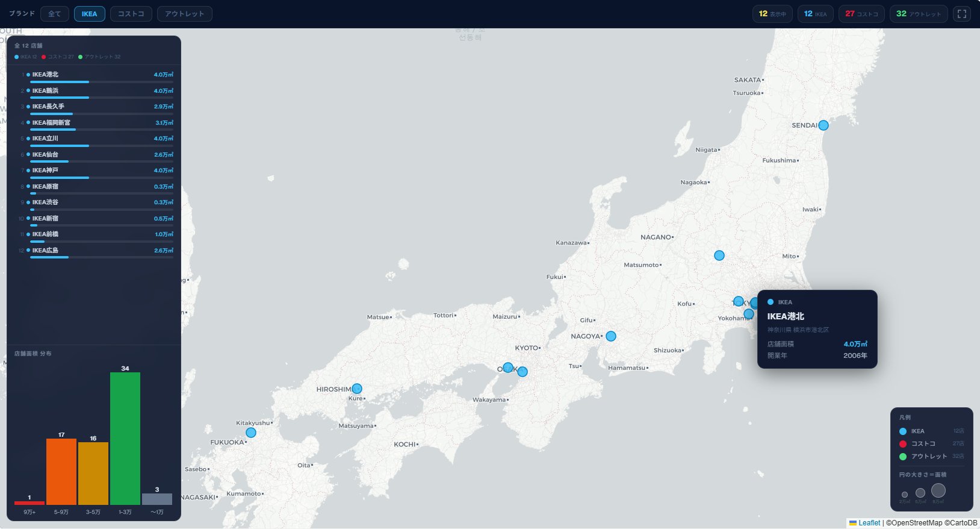Click コストコ entry in the 凡例 legend
This screenshot has height=529, width=980.
pos(932,444)
